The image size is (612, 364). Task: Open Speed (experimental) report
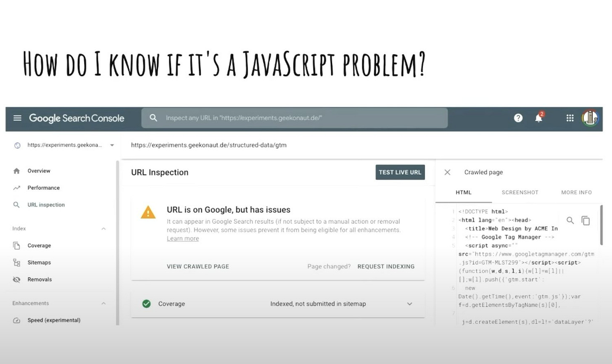(54, 320)
